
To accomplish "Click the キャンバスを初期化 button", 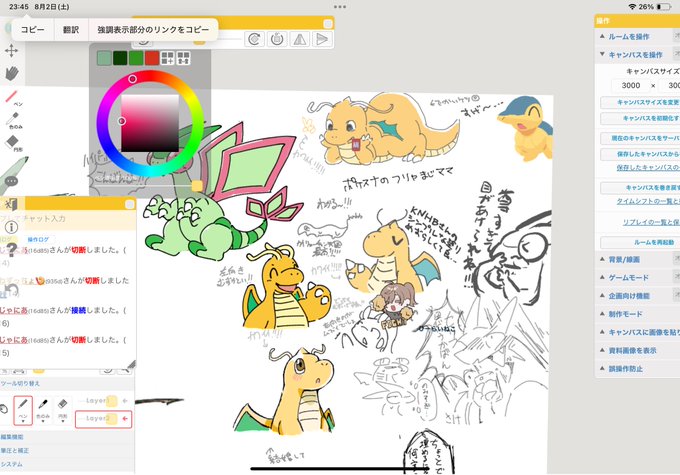I will [640, 118].
